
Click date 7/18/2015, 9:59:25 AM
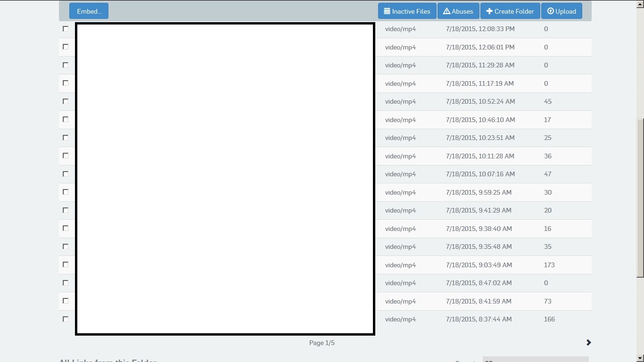(x=479, y=192)
